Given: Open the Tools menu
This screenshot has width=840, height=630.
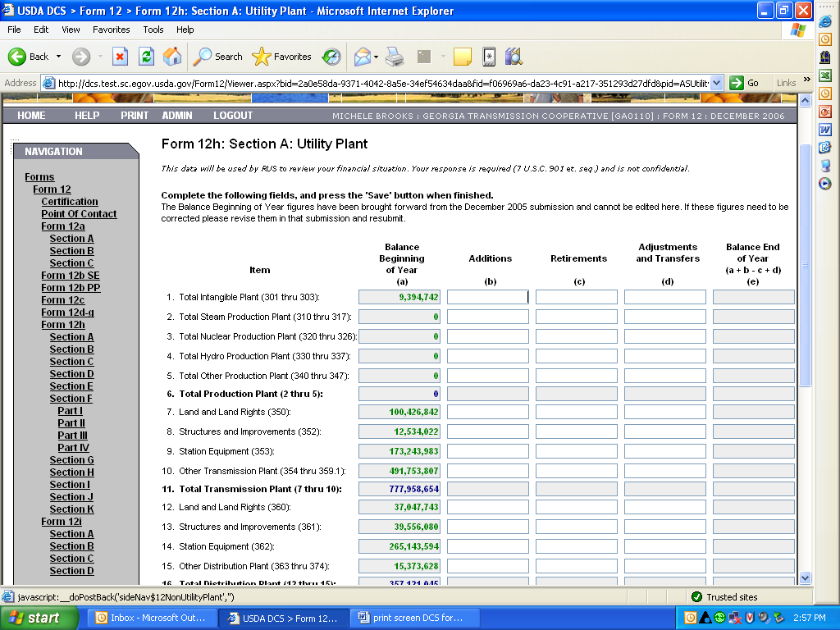Looking at the screenshot, I should (153, 30).
